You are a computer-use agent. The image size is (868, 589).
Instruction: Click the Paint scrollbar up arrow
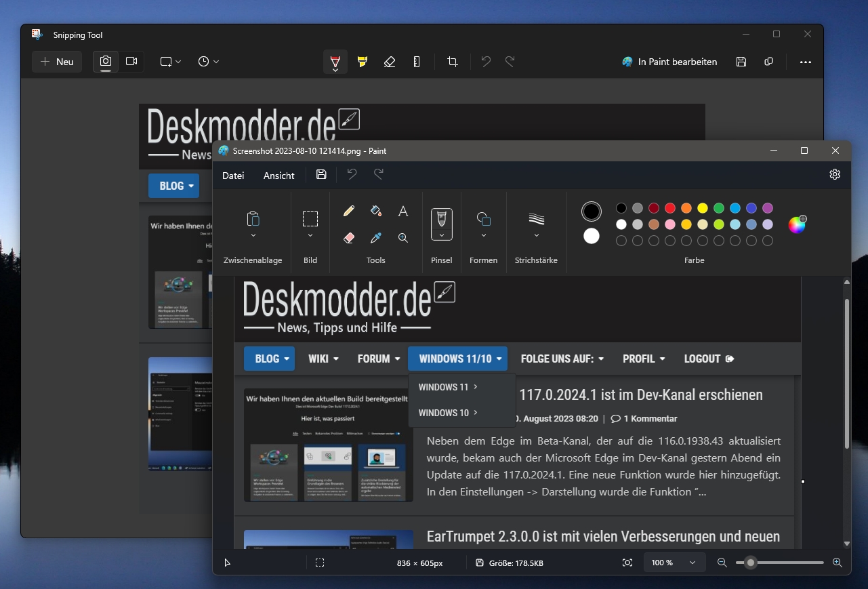847,282
